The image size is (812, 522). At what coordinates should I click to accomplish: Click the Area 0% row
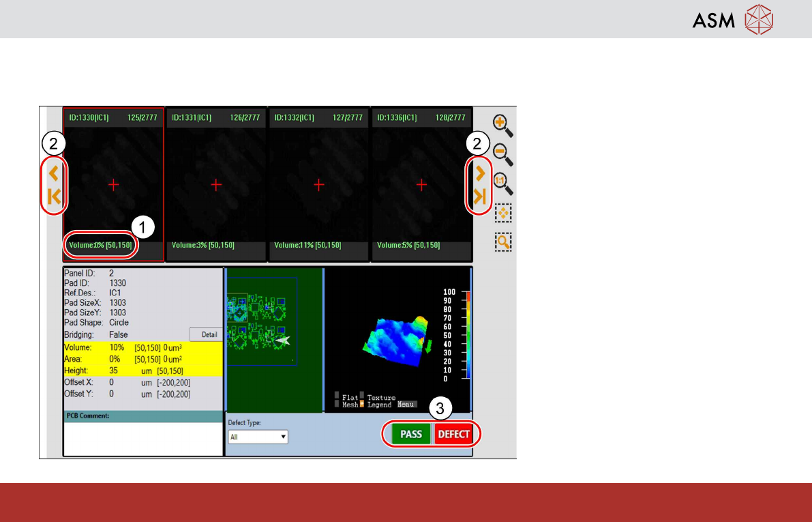tap(143, 359)
